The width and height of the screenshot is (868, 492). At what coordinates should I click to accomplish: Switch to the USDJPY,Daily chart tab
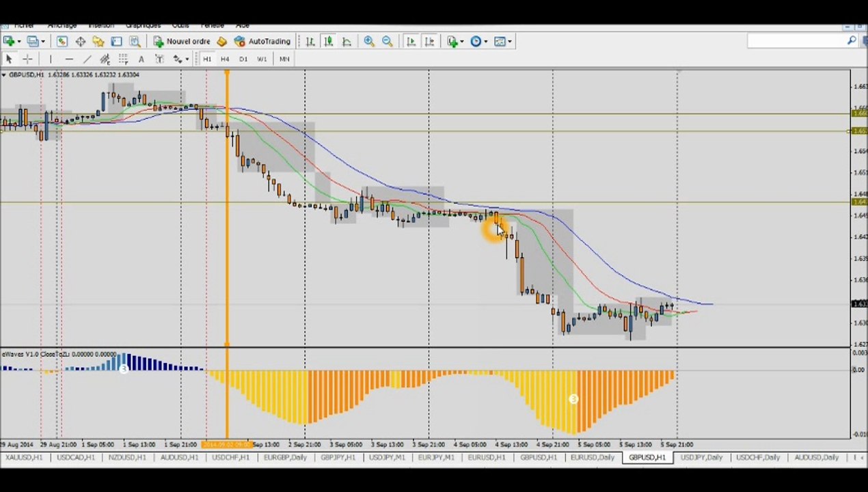point(701,457)
